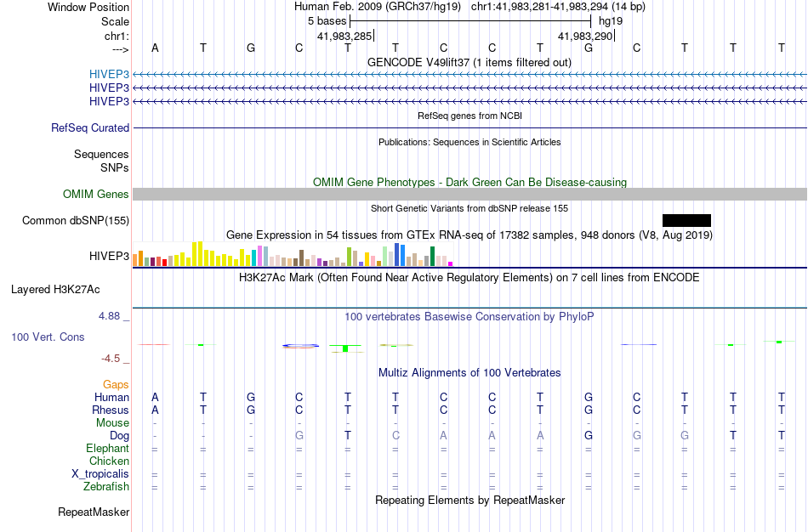Click the tall green PhyloP conservation bar
This screenshot has height=532, width=808.
point(345,348)
